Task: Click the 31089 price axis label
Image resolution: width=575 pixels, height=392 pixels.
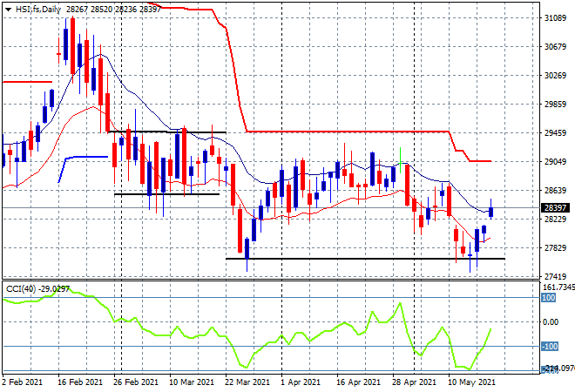Action: (555, 18)
